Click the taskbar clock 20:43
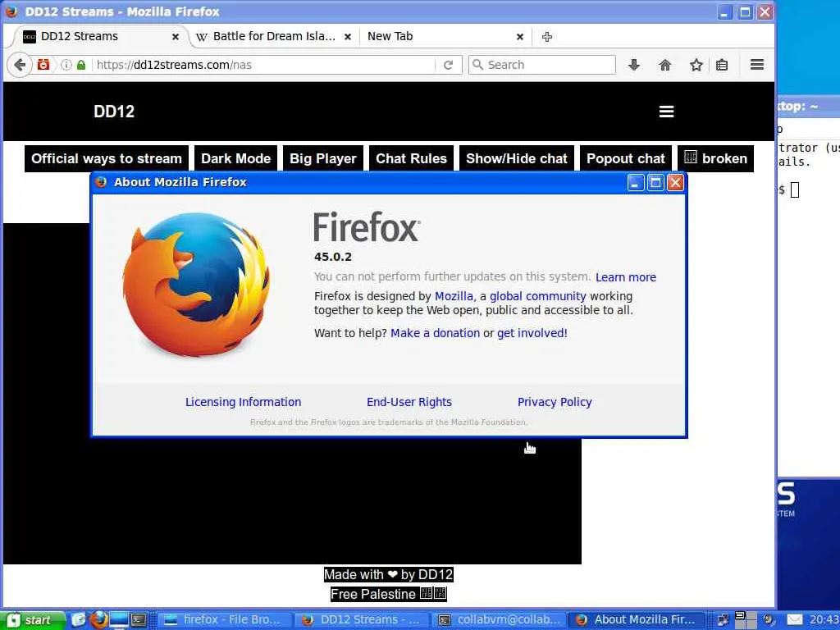 824,620
